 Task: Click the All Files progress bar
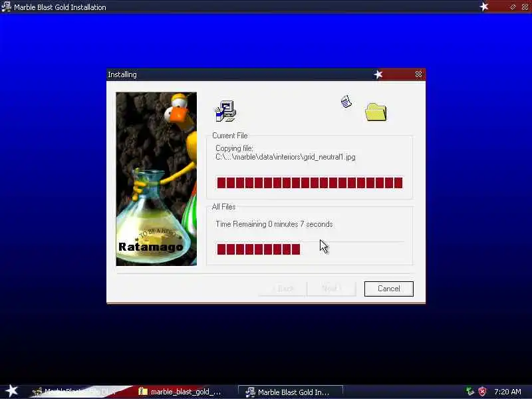[310, 249]
